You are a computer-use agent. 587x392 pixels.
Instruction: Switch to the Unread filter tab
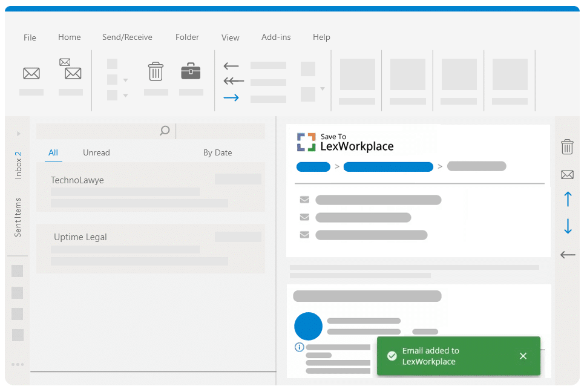pos(96,153)
